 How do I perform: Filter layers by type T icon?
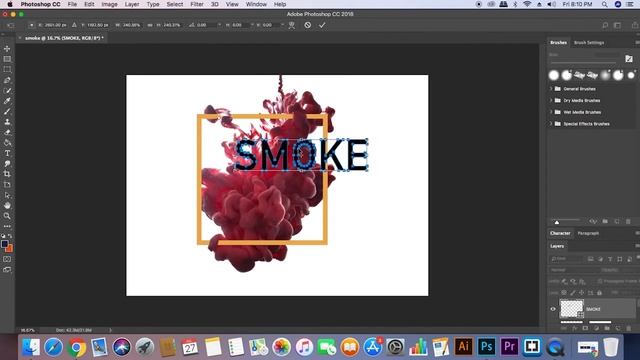pos(610,259)
